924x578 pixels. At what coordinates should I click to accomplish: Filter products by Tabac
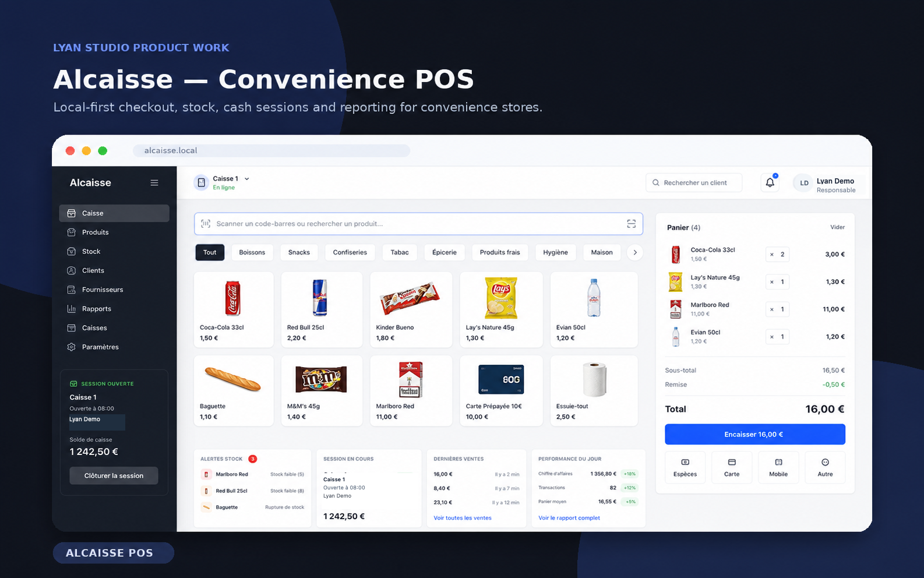pos(400,252)
